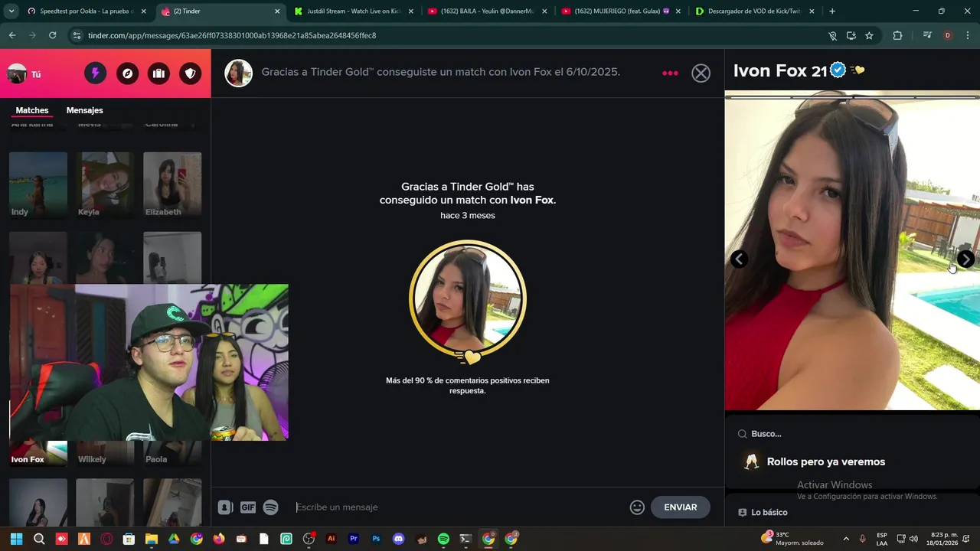Close the conversation with the X icon

pyautogui.click(x=701, y=73)
